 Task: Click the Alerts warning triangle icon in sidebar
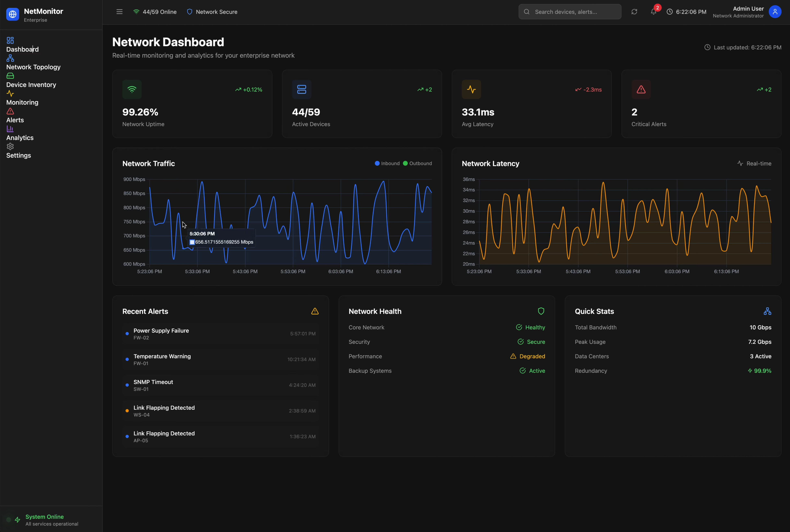pos(10,111)
